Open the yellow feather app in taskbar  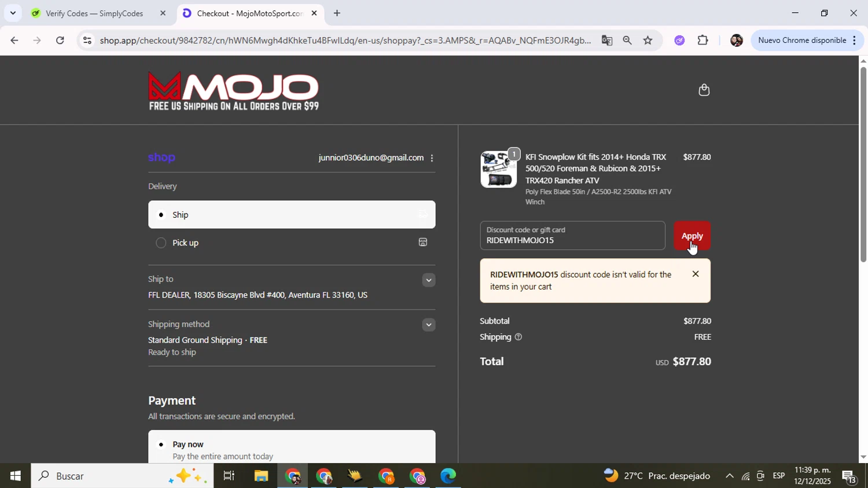click(x=355, y=476)
